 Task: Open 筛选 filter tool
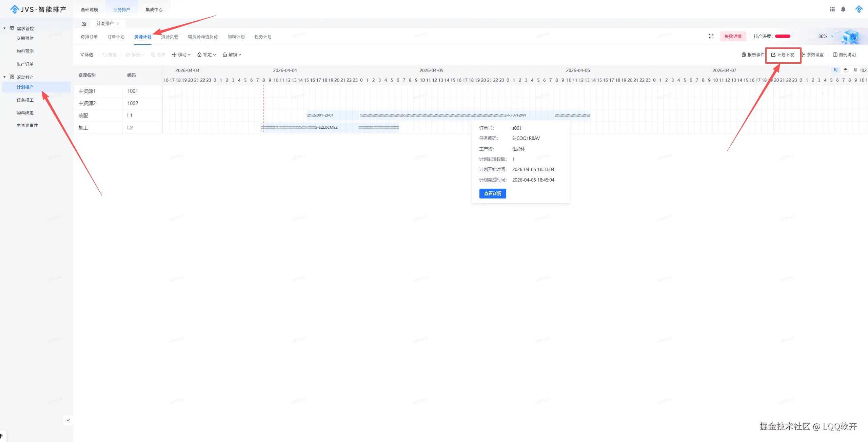click(87, 55)
